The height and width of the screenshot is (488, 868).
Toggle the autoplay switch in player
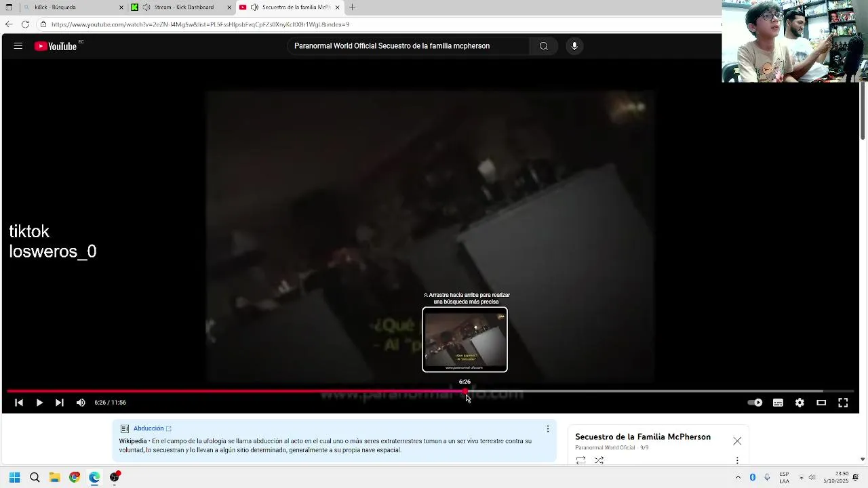(x=755, y=403)
